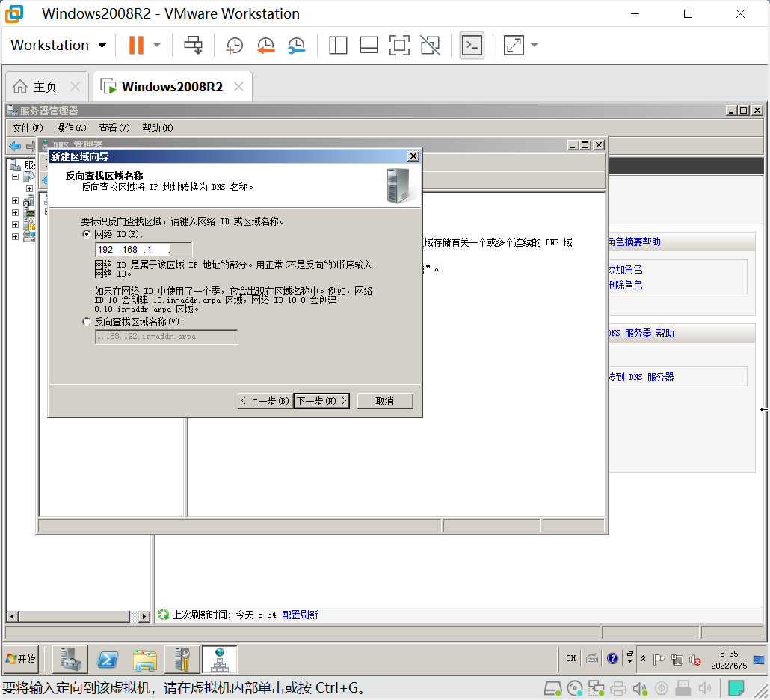Viewport: 770px width, 700px height.
Task: Collapse the top server tree node minus box
Action: coord(15,176)
